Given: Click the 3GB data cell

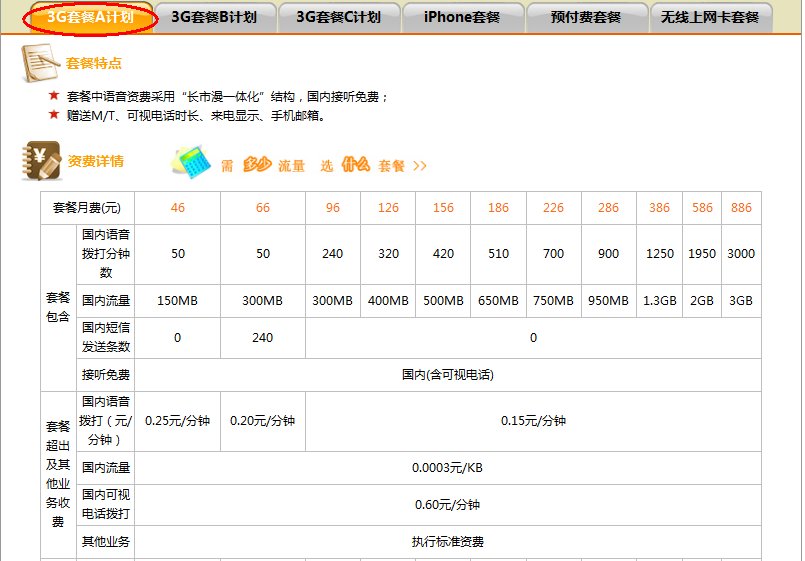Looking at the screenshot, I should click(x=741, y=301).
